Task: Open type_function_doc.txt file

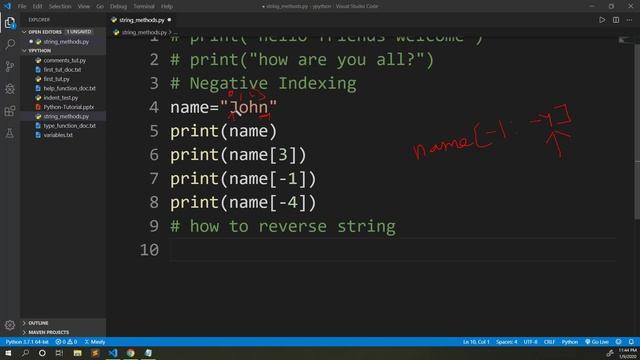Action: [x=69, y=126]
